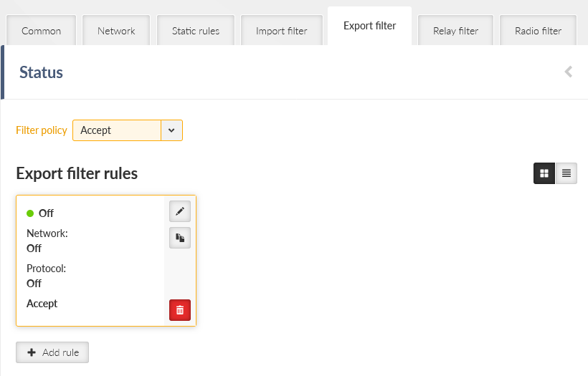Select the Export filter tab
Viewport: 588px width, 376px height.
pos(370,26)
